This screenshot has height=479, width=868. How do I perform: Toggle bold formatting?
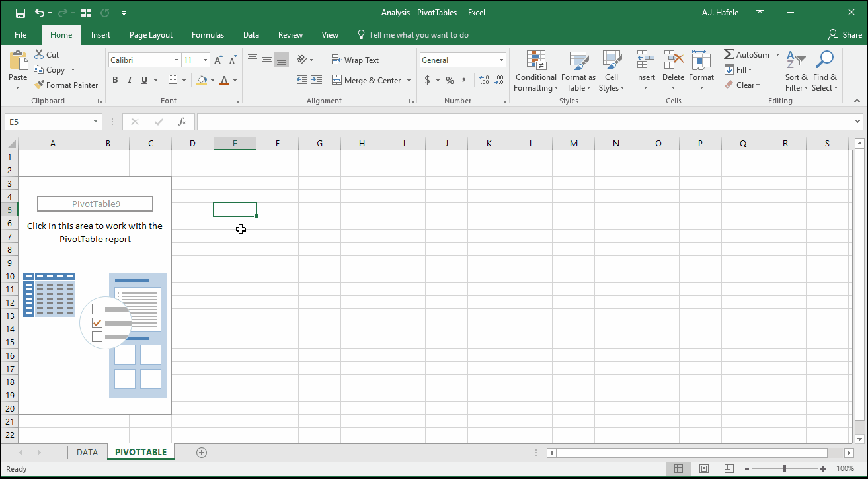pyautogui.click(x=115, y=80)
